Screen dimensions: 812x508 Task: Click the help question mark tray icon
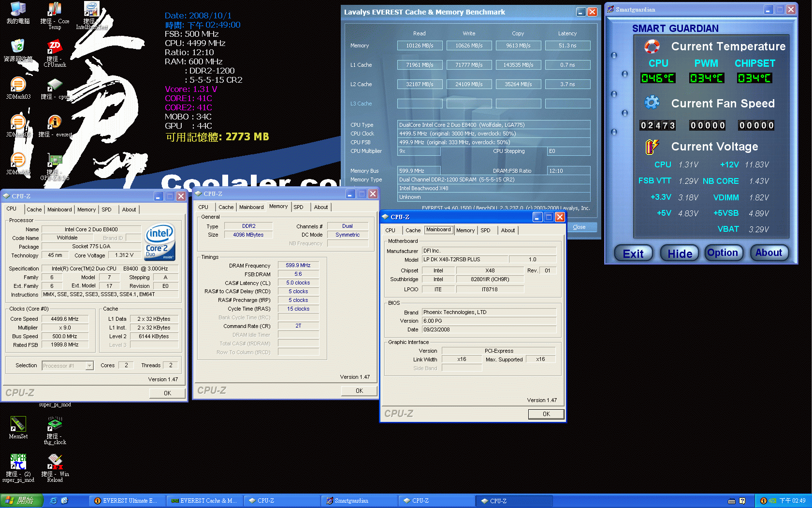[x=742, y=501]
